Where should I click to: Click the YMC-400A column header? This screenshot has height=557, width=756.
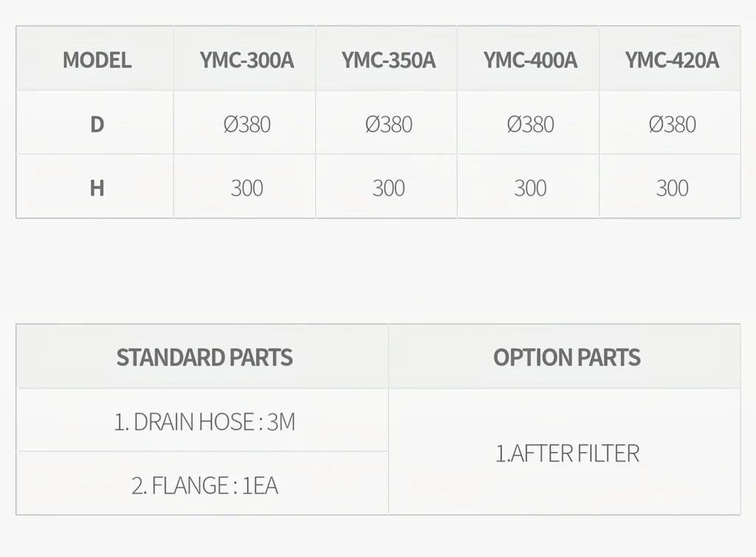(530, 60)
